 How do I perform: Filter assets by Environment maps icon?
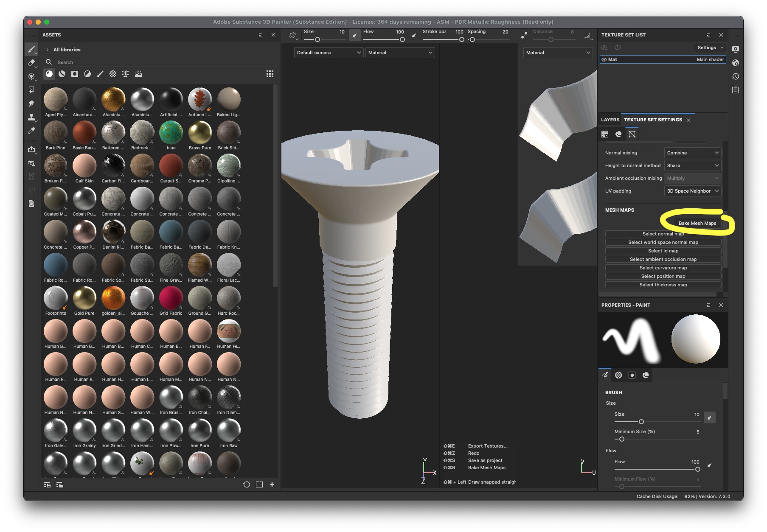point(138,74)
